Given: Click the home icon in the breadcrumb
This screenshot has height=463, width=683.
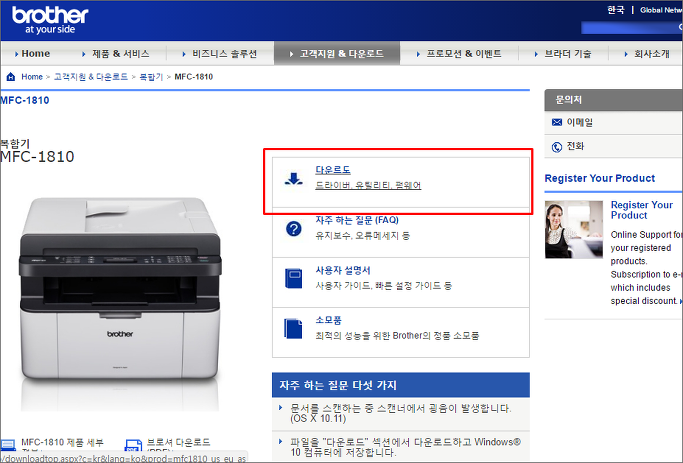Looking at the screenshot, I should tap(11, 77).
